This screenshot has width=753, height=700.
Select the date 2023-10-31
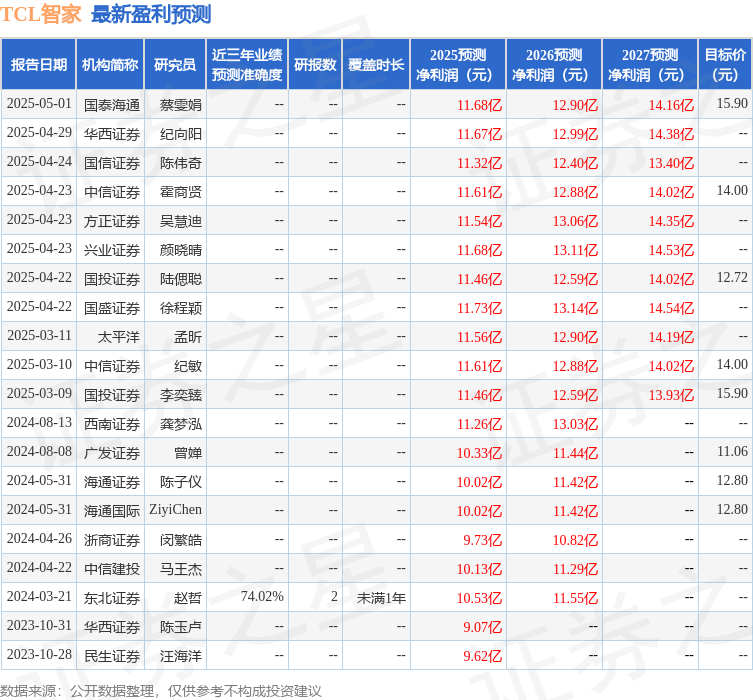tap(39, 626)
